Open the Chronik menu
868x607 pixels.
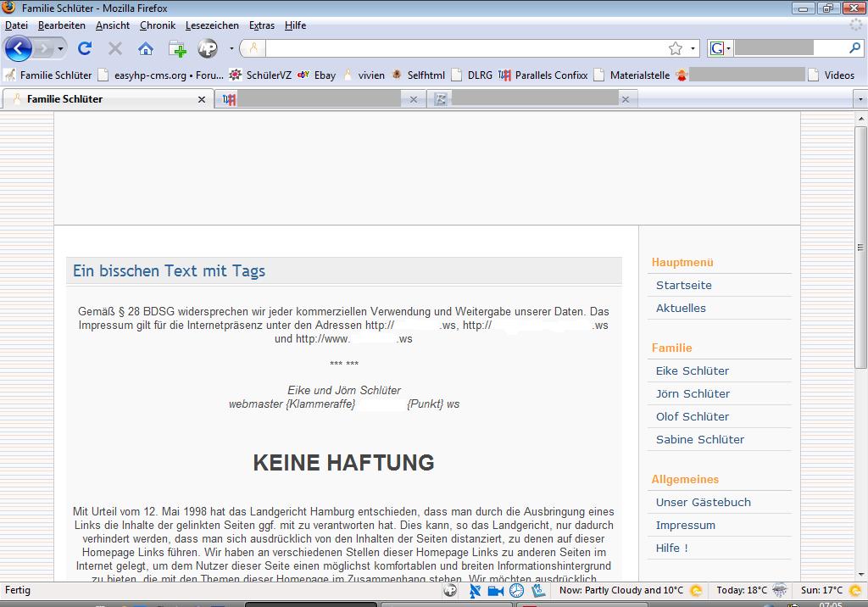pyautogui.click(x=157, y=25)
